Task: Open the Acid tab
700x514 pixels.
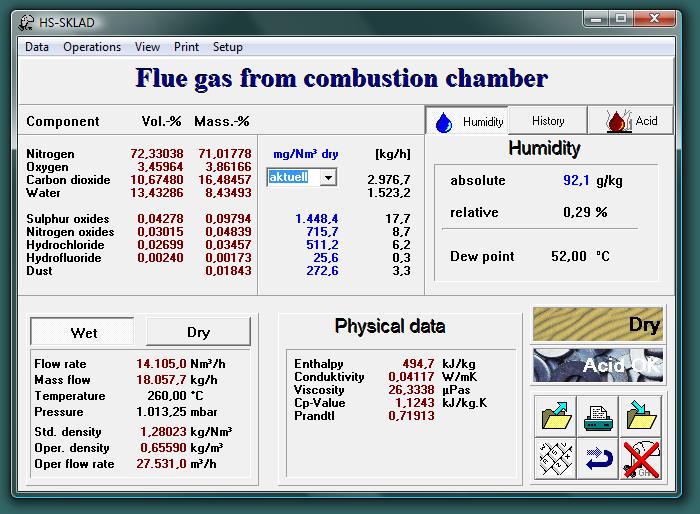Action: tap(632, 121)
